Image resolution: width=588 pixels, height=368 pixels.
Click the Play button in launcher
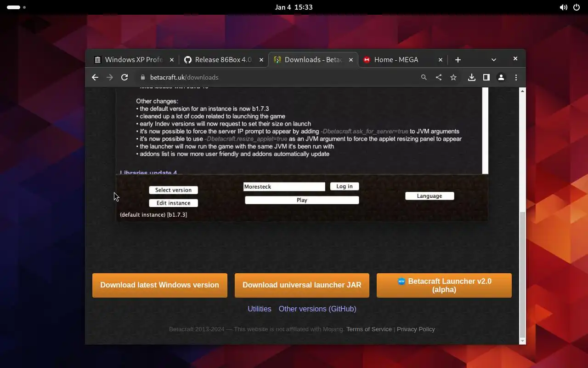(302, 200)
